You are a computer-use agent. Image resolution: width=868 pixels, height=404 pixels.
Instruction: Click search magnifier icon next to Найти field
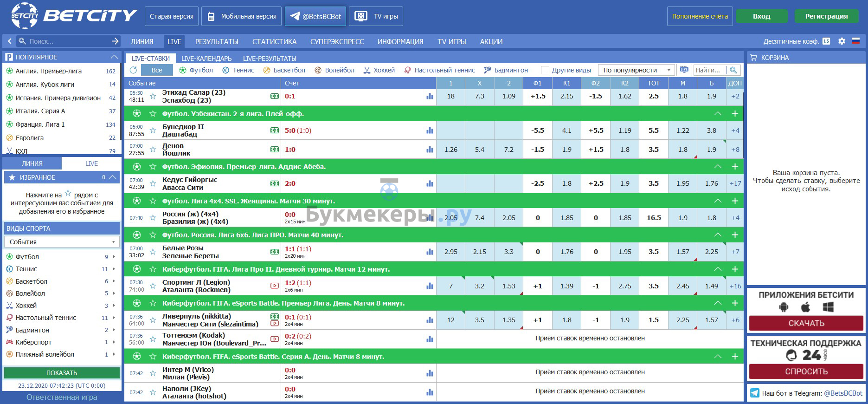coord(733,70)
